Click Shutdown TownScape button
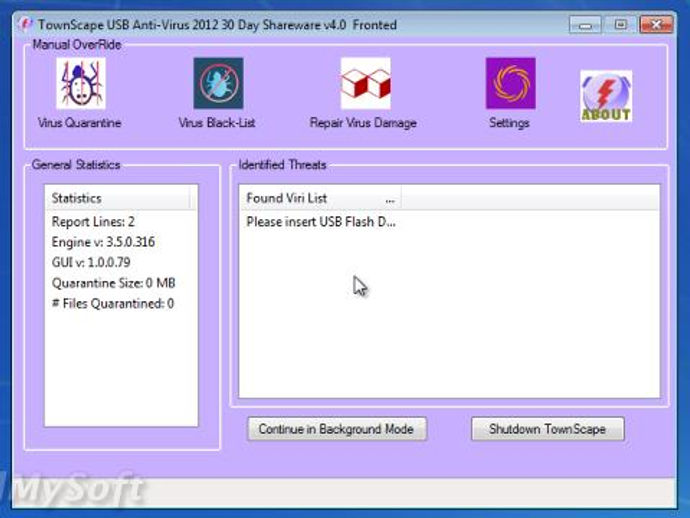The image size is (690, 518). [x=547, y=429]
